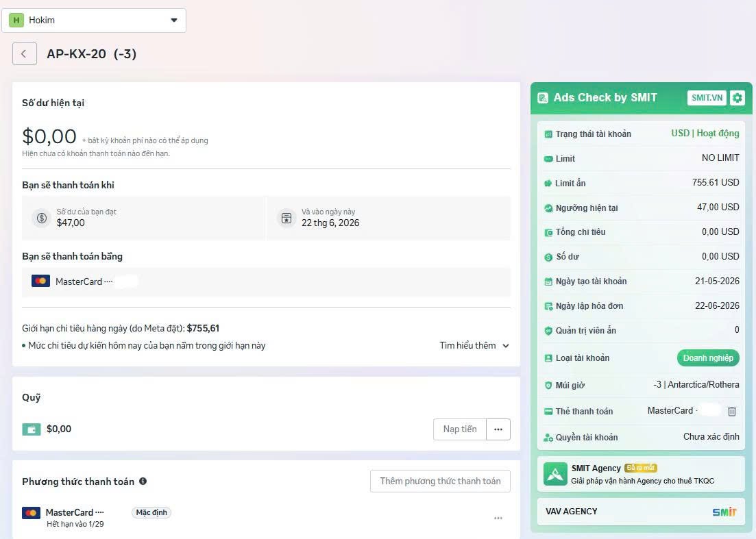The image size is (756, 539).
Task: Click the Trạng thái tài khoản icon
Action: pyautogui.click(x=548, y=134)
